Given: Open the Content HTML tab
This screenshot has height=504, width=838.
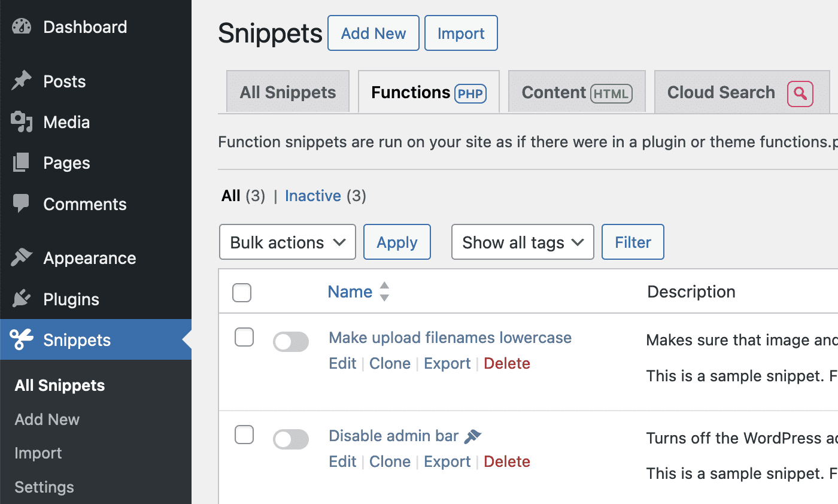Looking at the screenshot, I should pyautogui.click(x=576, y=93).
